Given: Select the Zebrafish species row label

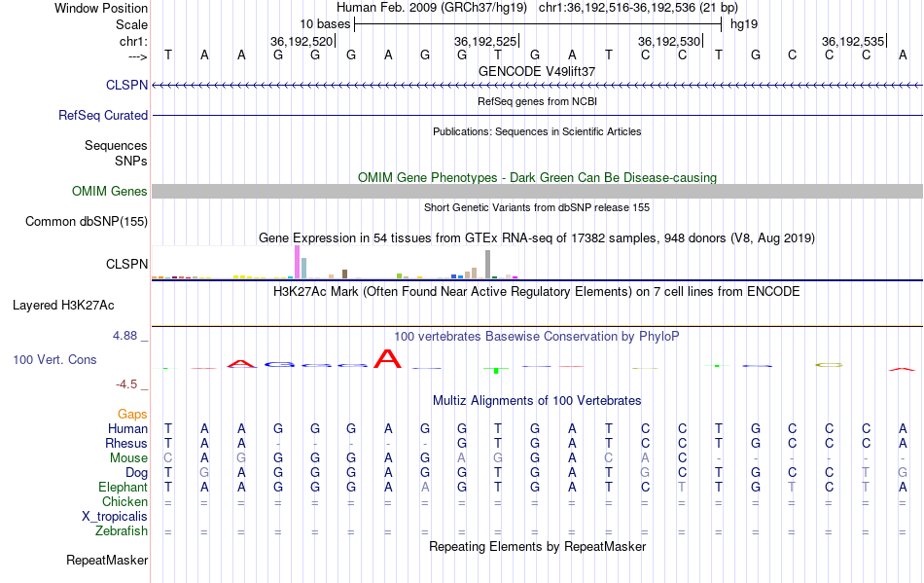Looking at the screenshot, I should pyautogui.click(x=122, y=530).
